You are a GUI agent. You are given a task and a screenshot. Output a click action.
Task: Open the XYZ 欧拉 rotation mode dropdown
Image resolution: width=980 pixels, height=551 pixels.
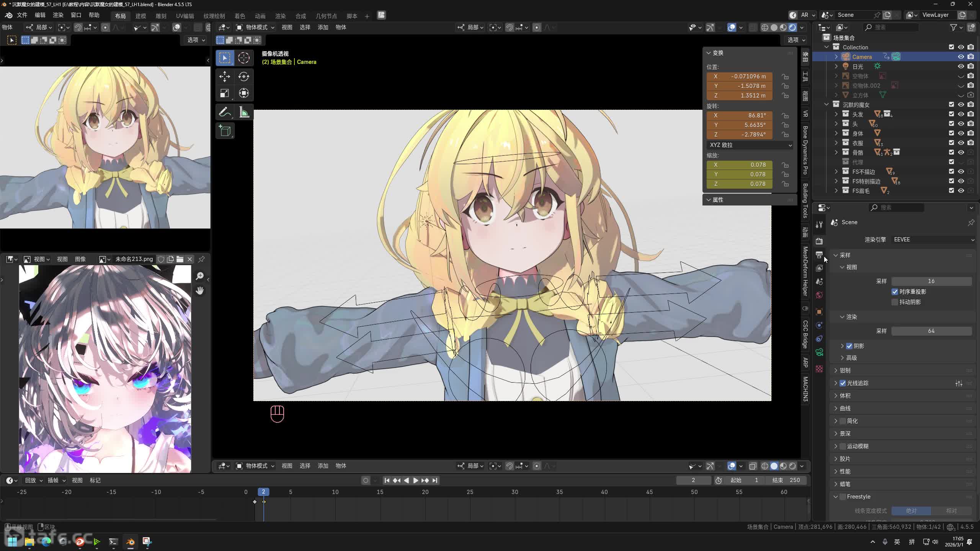click(750, 145)
